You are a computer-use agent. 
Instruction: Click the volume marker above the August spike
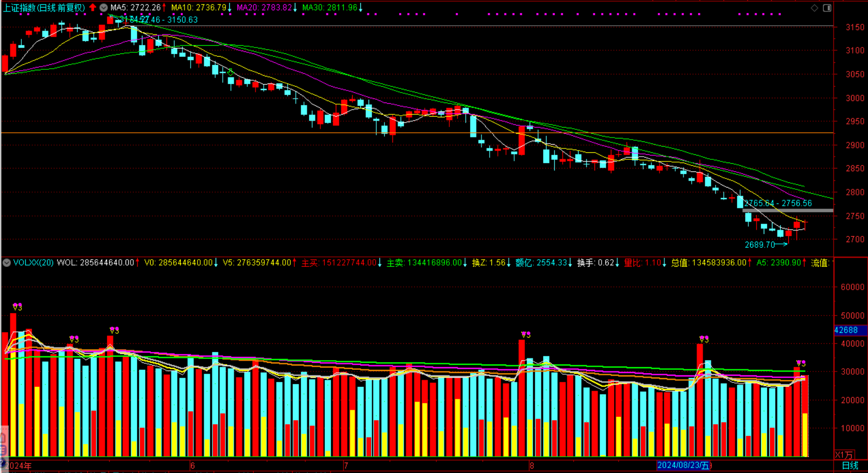[x=704, y=339]
